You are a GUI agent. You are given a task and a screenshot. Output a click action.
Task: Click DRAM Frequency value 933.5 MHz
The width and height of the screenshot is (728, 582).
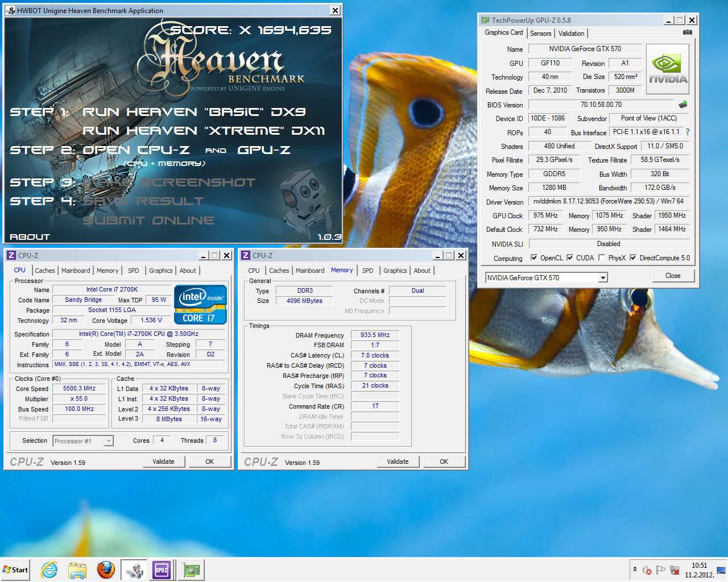(x=375, y=335)
